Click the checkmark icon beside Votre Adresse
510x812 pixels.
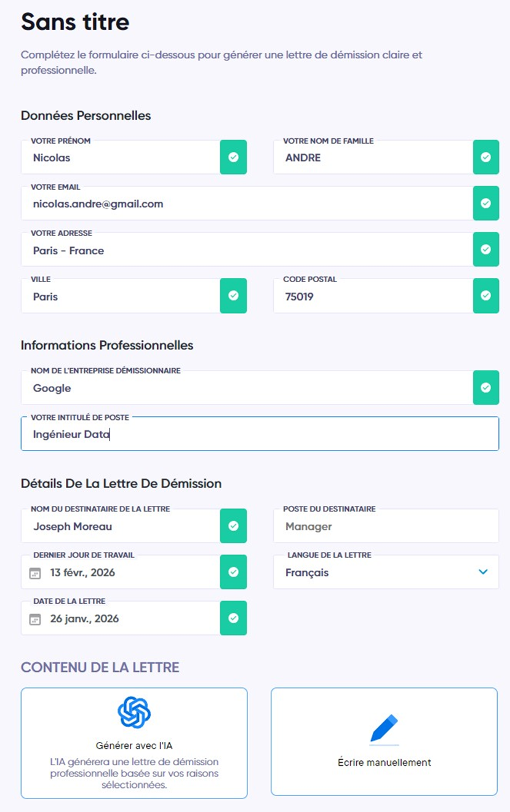tap(486, 250)
